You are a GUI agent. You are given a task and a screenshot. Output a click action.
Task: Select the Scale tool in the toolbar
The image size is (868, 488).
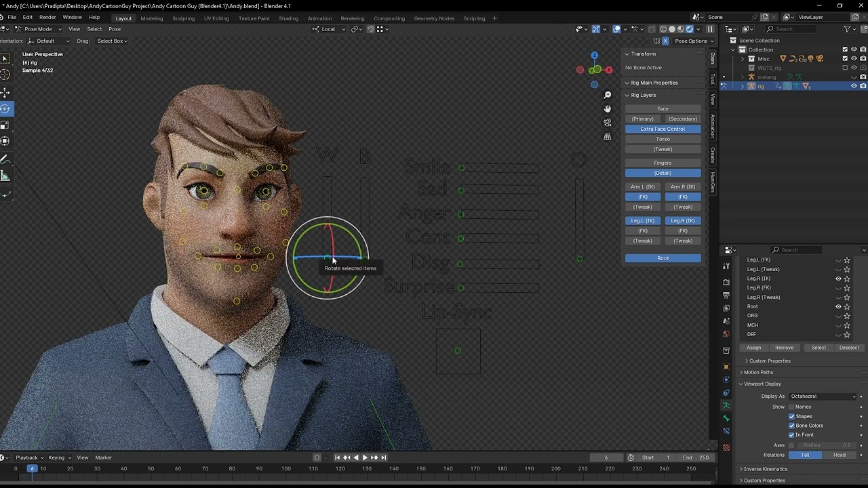tap(5, 125)
